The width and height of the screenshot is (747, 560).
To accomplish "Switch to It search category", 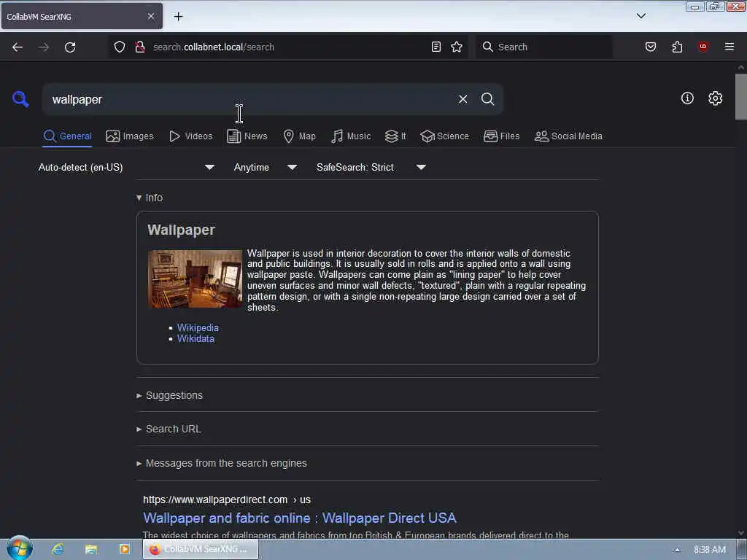I will click(395, 136).
